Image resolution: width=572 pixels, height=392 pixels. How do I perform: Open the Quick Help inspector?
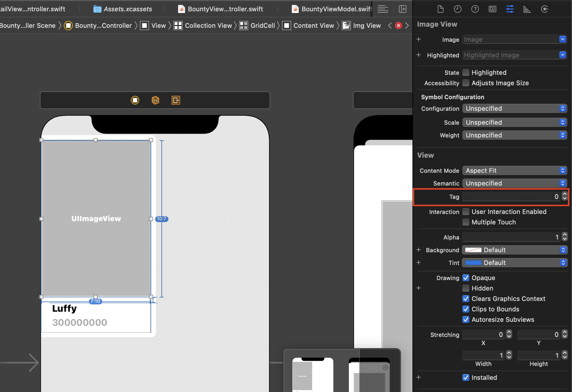(x=475, y=9)
